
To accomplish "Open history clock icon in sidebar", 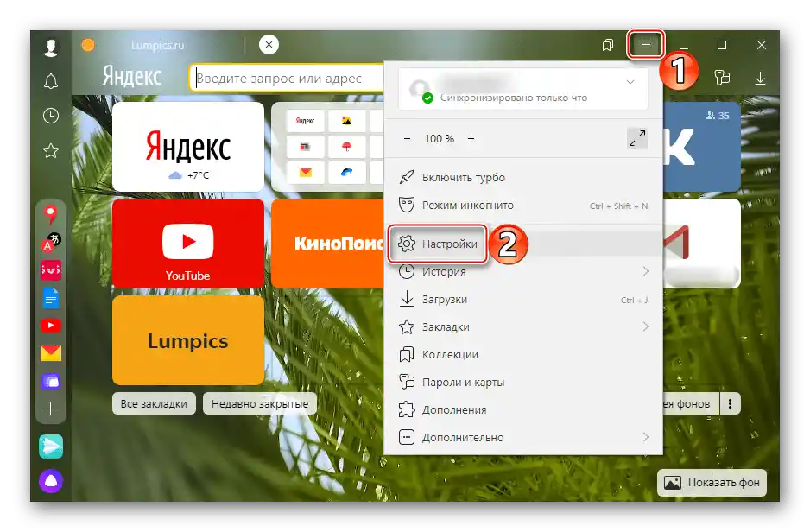I will [x=51, y=116].
